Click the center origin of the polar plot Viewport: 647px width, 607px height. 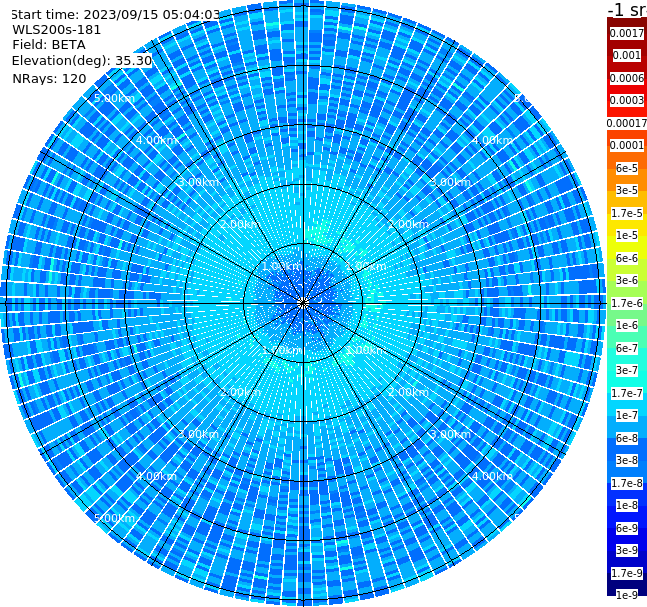(x=303, y=303)
